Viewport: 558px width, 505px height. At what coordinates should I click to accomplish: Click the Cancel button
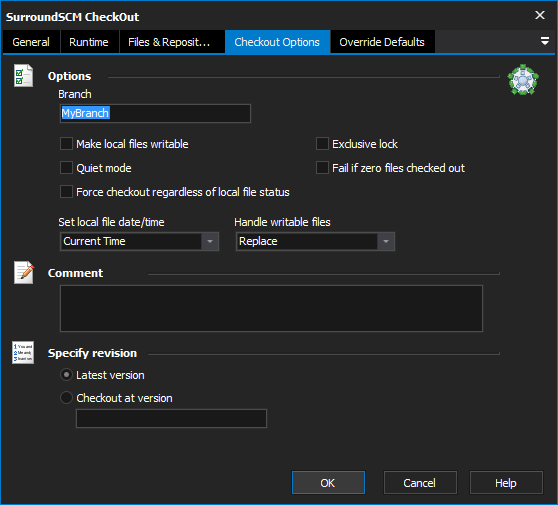(420, 483)
